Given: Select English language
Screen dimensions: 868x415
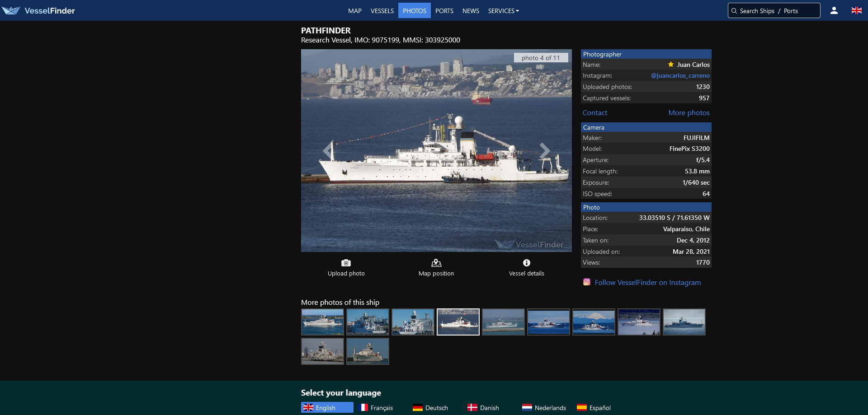Looking at the screenshot, I should [x=327, y=407].
